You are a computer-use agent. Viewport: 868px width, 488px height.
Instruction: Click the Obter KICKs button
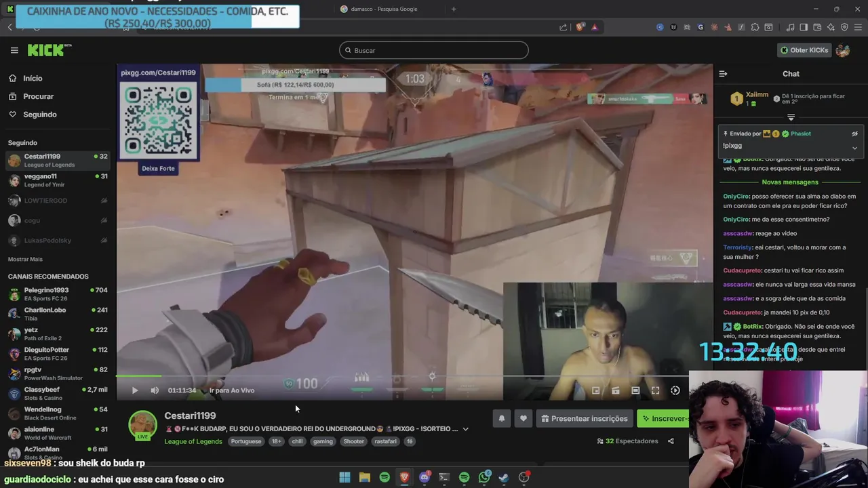pyautogui.click(x=804, y=50)
